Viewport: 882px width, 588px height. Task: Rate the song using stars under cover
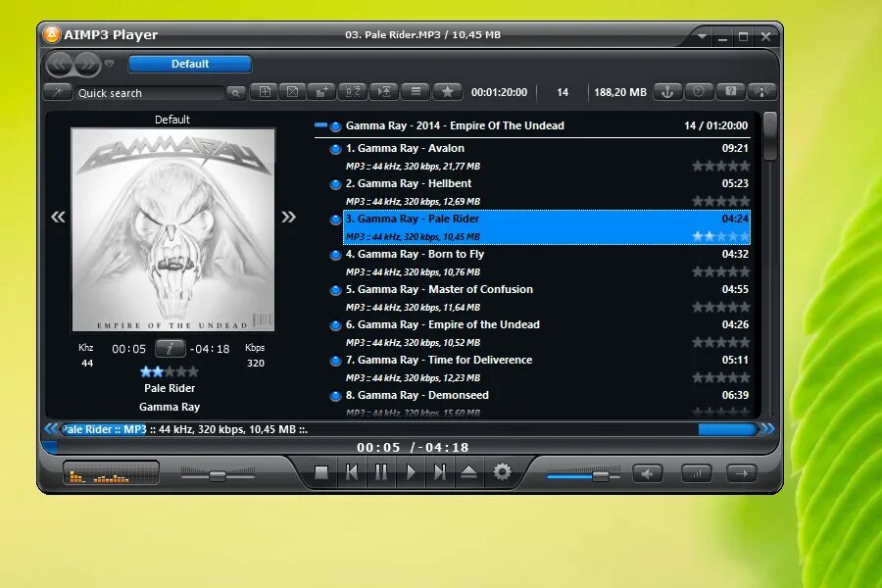tap(170, 371)
